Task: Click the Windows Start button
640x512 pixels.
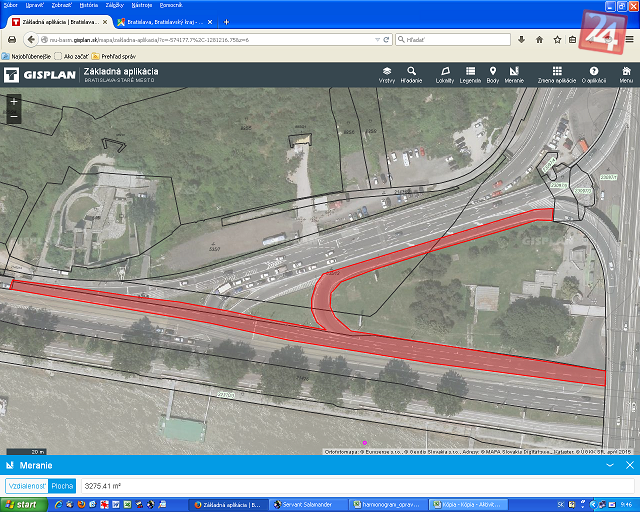Action: [x=22, y=504]
